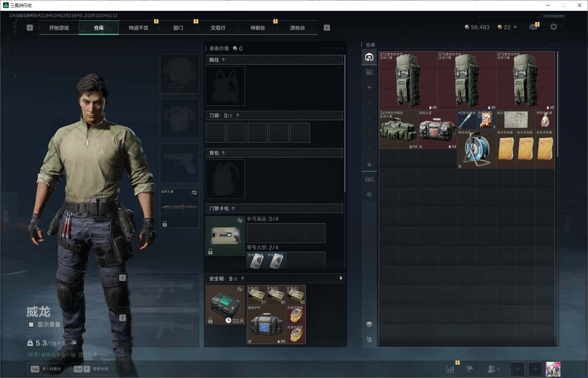Click the empty primary weapon slot 1

[x=159, y=290]
